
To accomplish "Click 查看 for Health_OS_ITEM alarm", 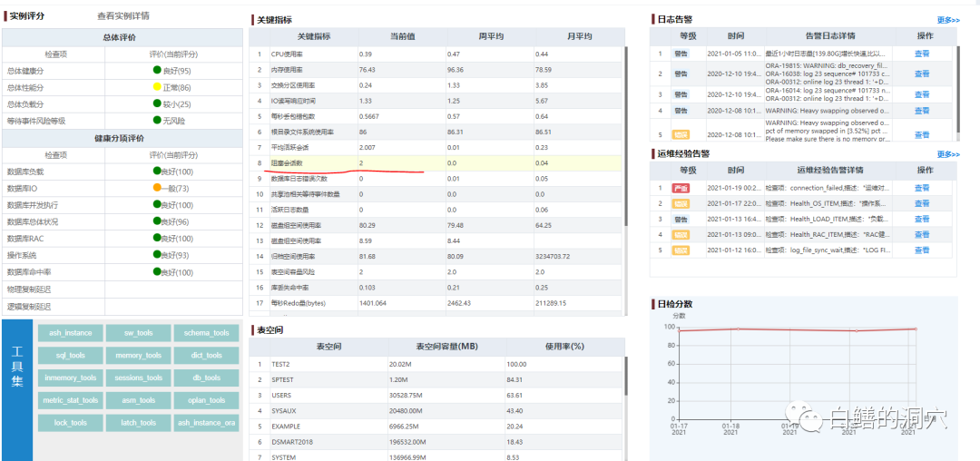I will click(922, 203).
